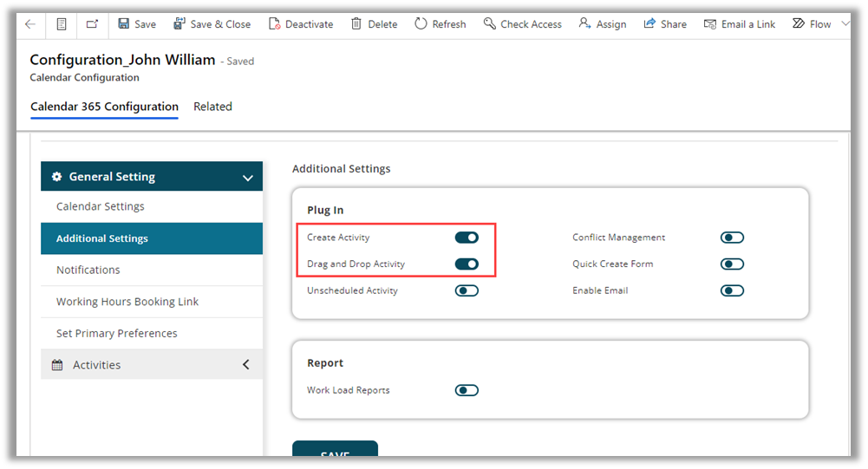The width and height of the screenshot is (868, 469).
Task: Click the Email a Link envelope icon
Action: (710, 24)
